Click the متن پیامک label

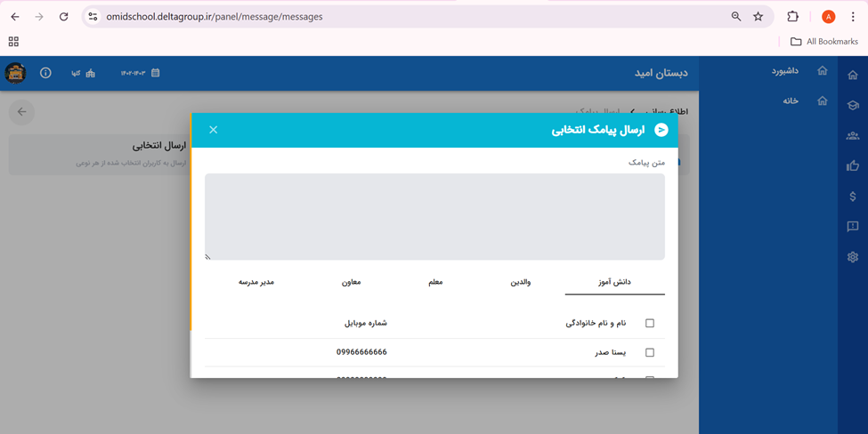(x=646, y=163)
